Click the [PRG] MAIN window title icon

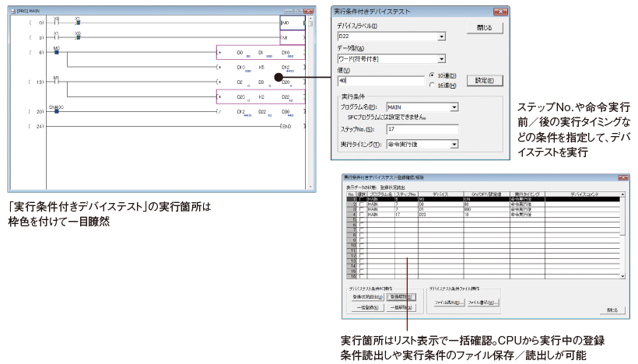click(11, 12)
